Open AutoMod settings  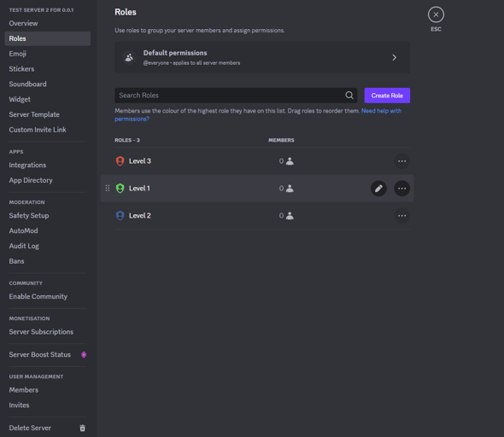(48, 230)
